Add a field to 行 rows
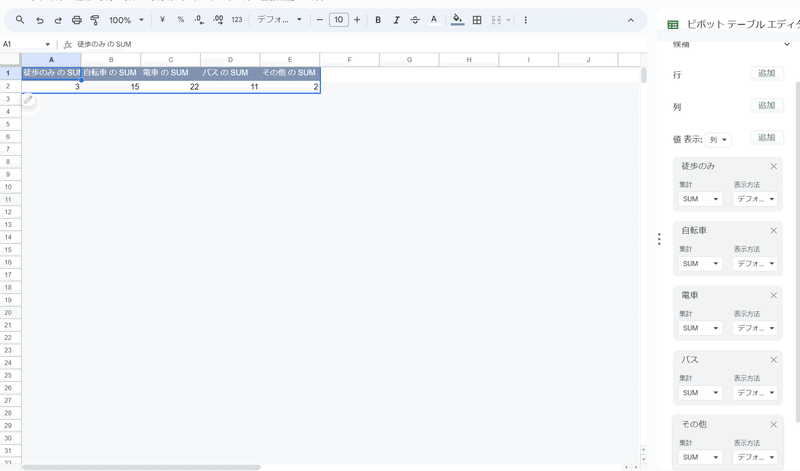The image size is (800, 471). pos(766,73)
